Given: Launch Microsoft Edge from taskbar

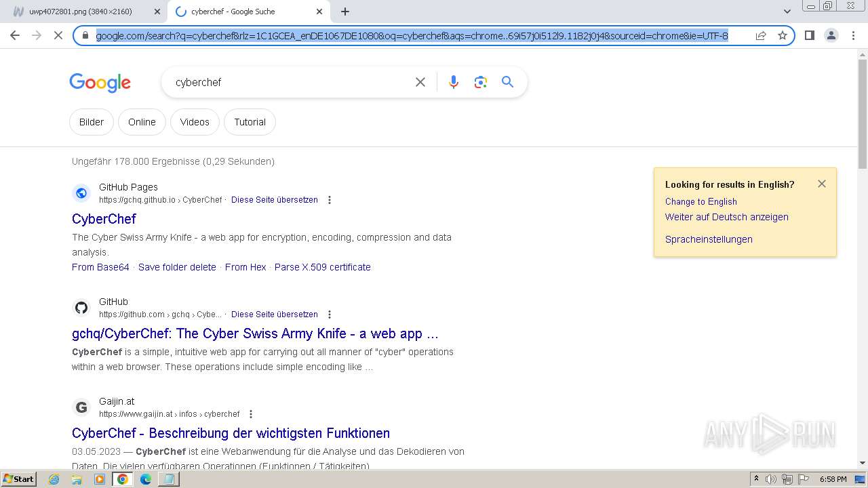Looking at the screenshot, I should pyautogui.click(x=146, y=479).
